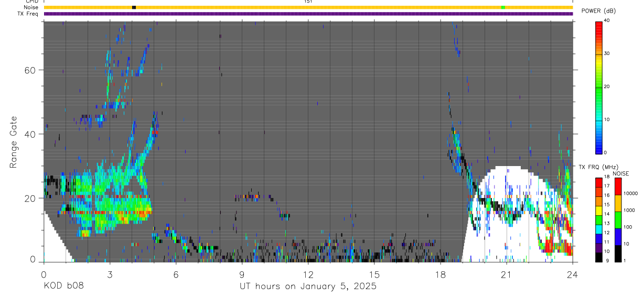
Task: Click the black segment of NOISE color bar
Action: pyautogui.click(x=618, y=254)
